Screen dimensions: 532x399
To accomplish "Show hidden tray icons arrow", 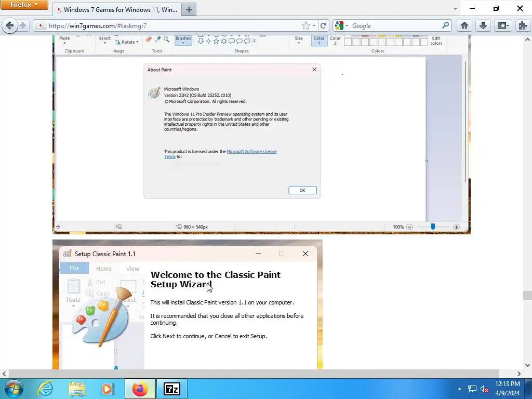I will [x=459, y=389].
